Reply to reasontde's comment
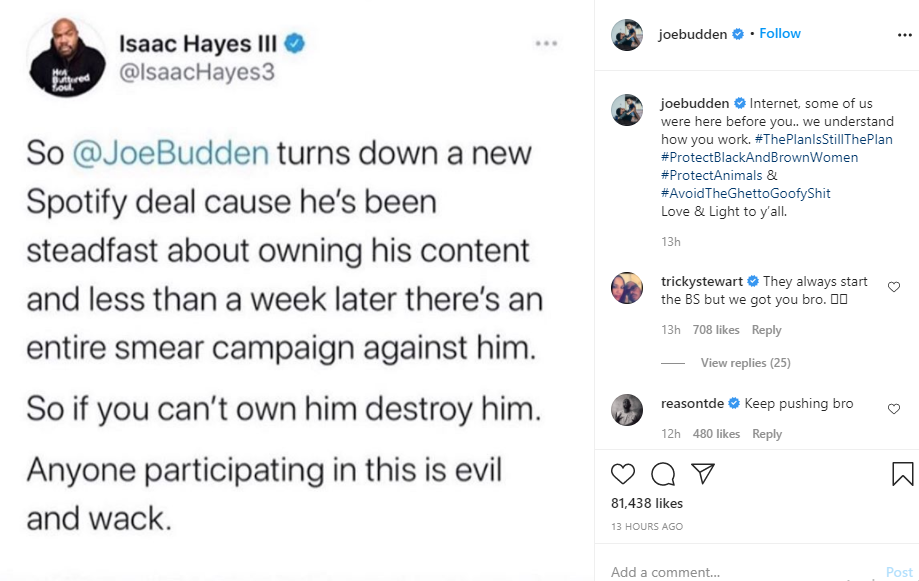This screenshot has height=581, width=919. 767,434
